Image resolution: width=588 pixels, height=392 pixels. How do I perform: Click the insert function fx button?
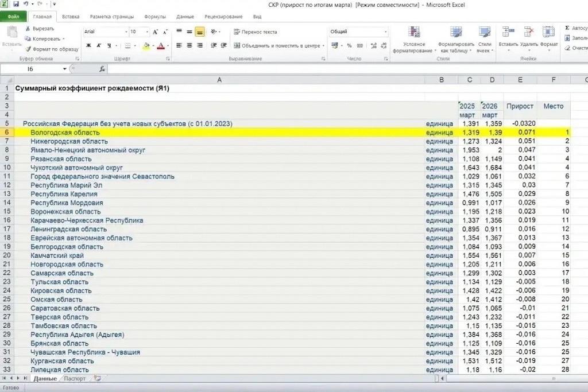point(102,69)
